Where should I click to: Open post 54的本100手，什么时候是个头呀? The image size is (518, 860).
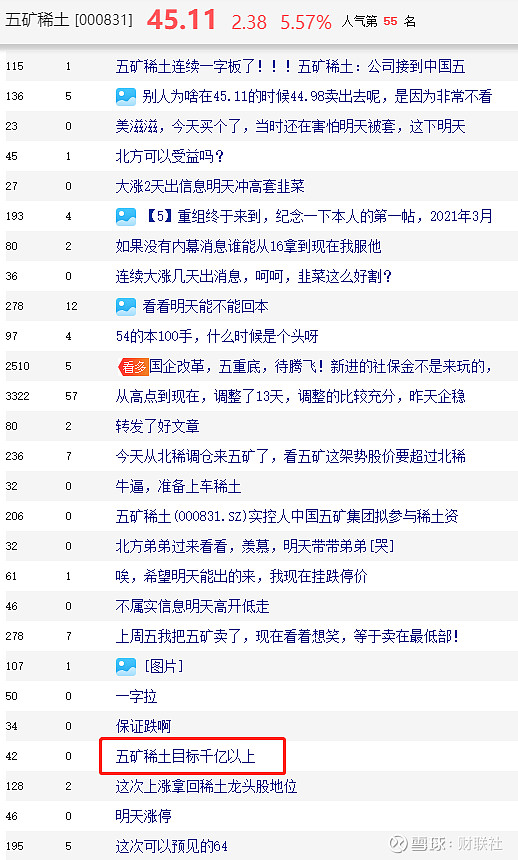pyautogui.click(x=217, y=336)
